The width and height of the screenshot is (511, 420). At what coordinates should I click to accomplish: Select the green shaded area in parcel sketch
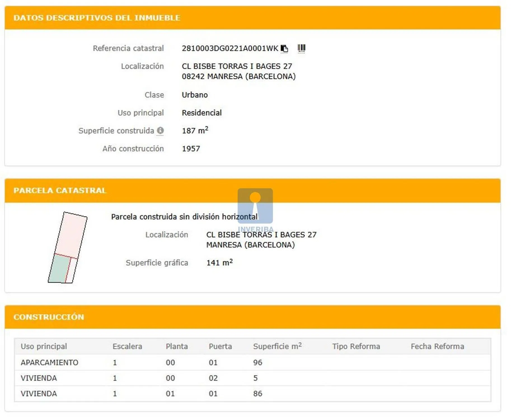59,269
